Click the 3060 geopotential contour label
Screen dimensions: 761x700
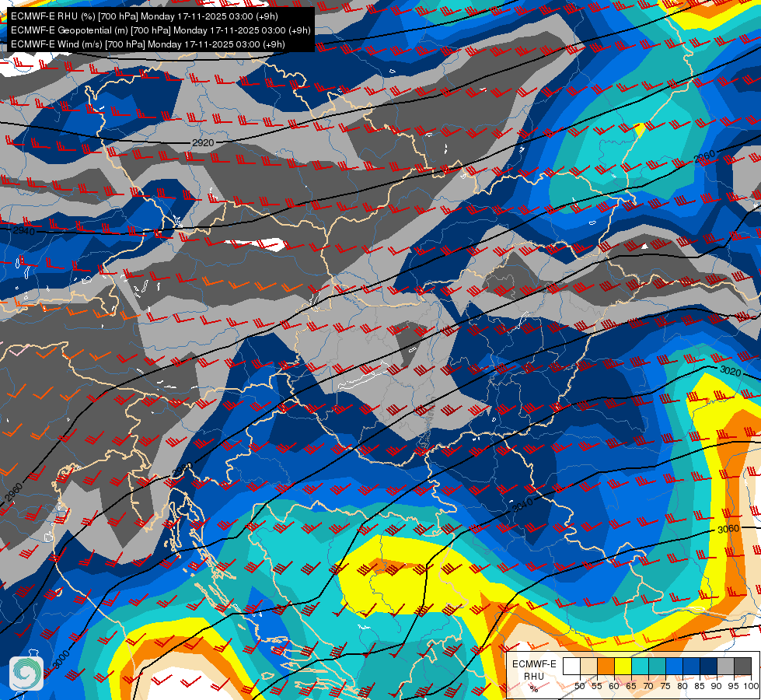[x=728, y=529]
